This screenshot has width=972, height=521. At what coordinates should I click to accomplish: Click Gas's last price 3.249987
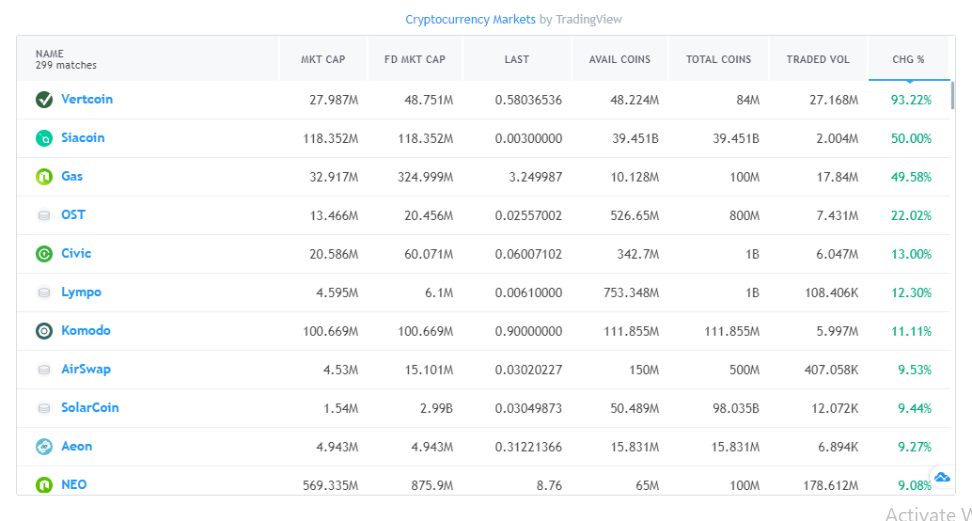tap(534, 177)
